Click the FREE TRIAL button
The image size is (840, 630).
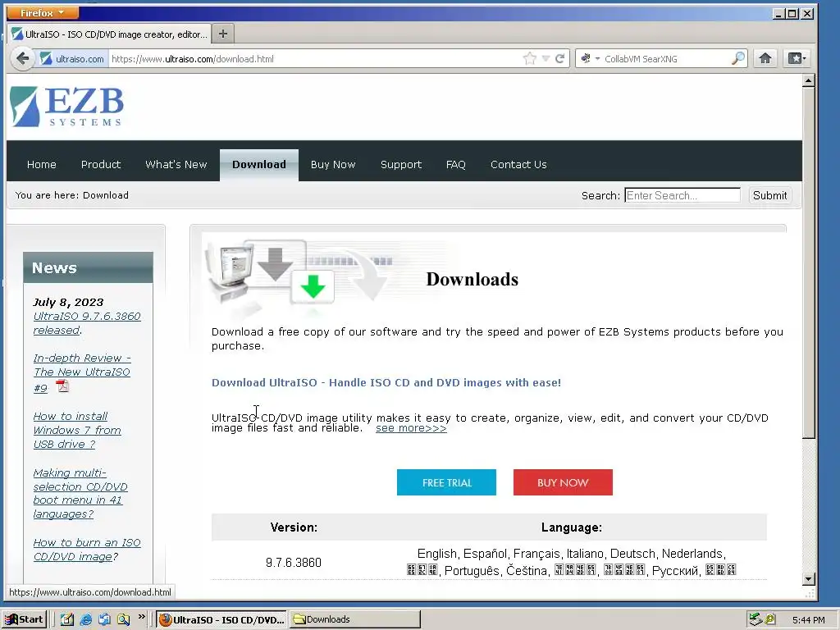coord(446,482)
